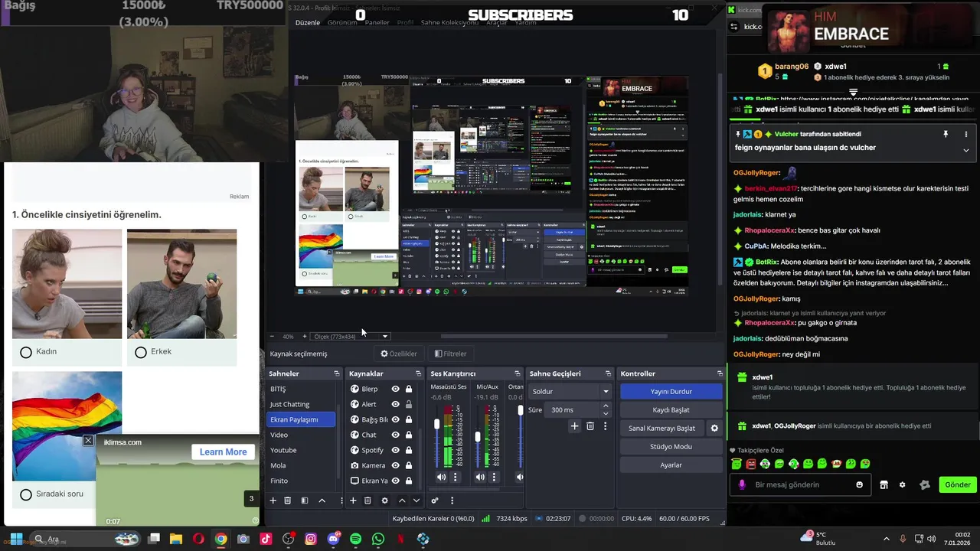Add a new source in Kaynaklar
This screenshot has width=980, height=551.
[x=353, y=500]
